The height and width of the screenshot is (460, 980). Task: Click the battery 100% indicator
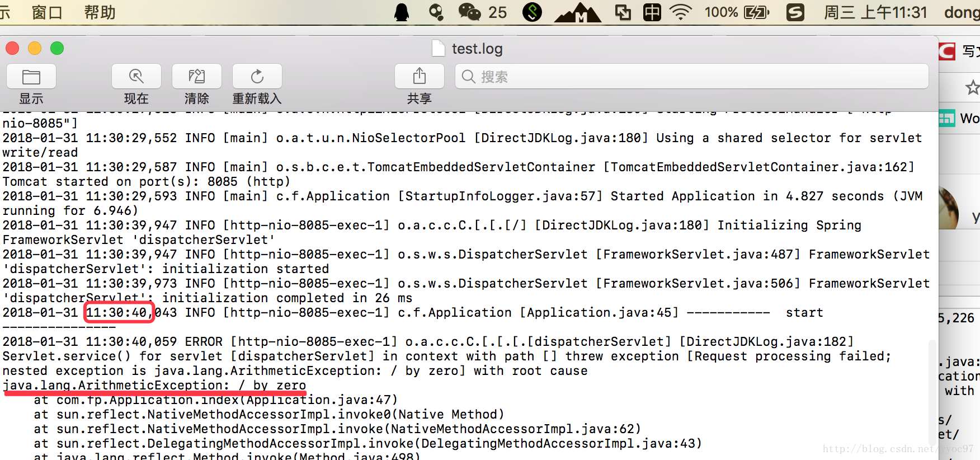(x=737, y=12)
